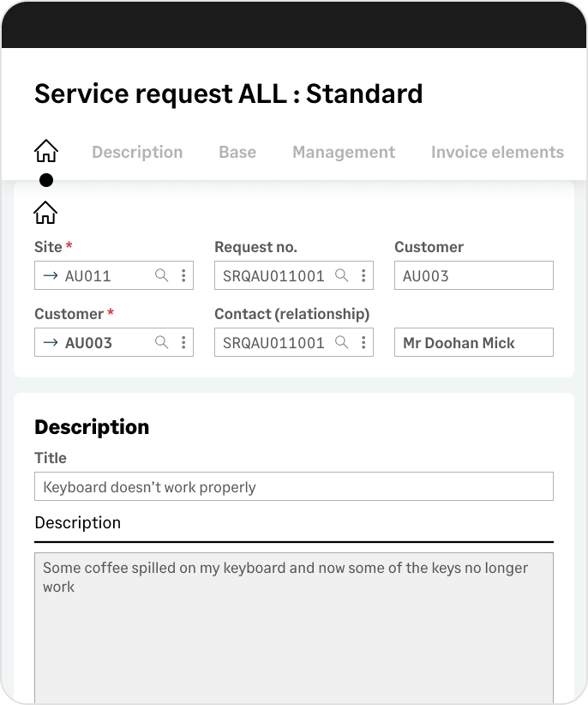Click the bold Description section heading

click(92, 426)
